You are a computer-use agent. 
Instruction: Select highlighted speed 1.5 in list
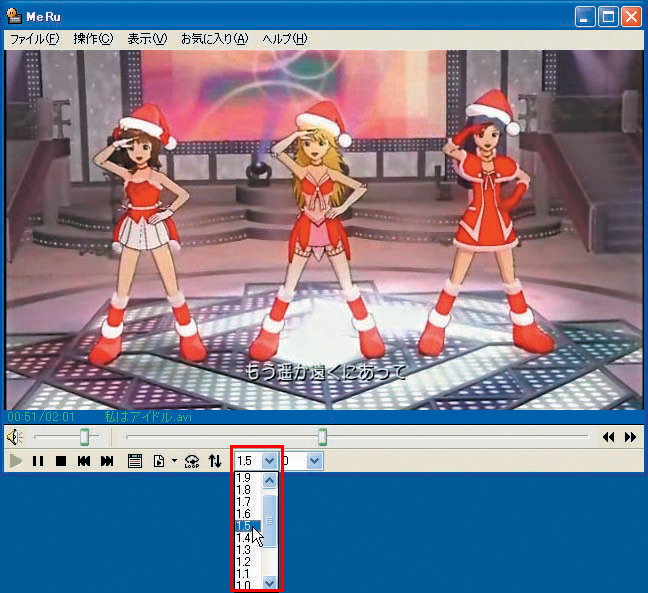point(248,526)
